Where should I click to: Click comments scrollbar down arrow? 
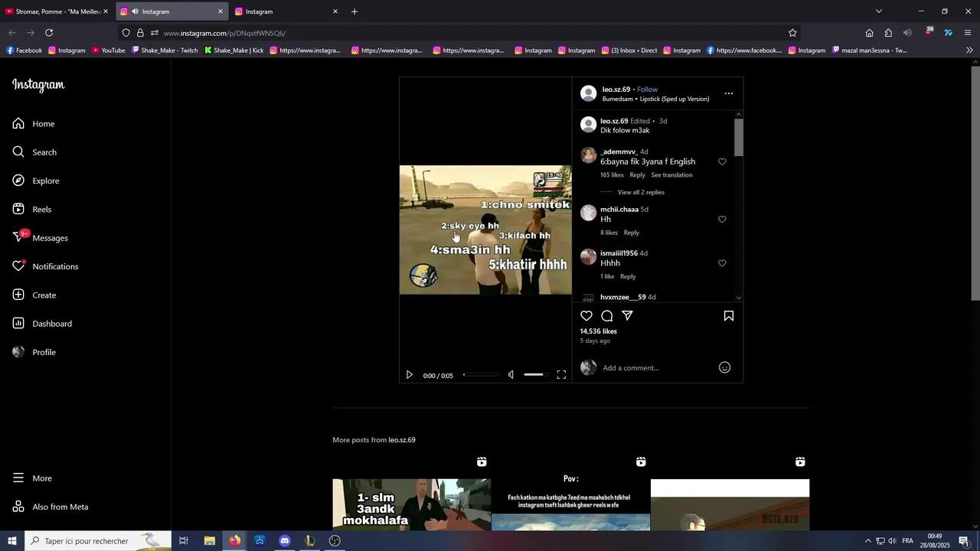point(739,298)
